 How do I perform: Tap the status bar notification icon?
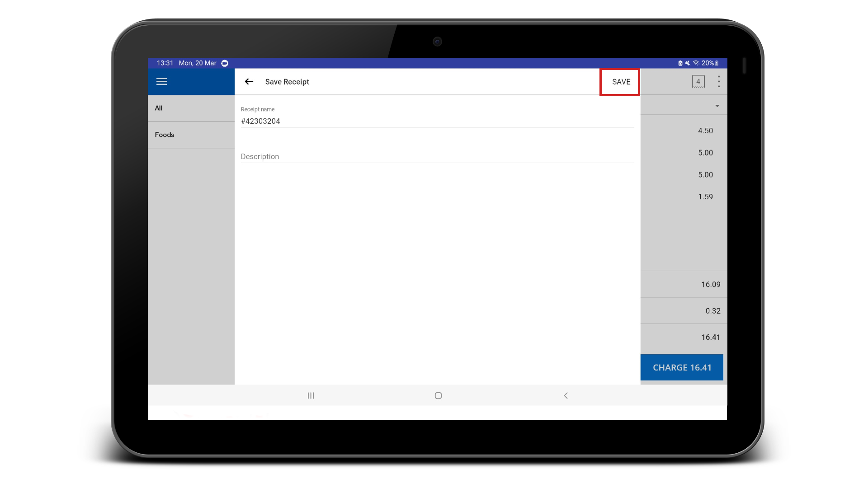225,63
